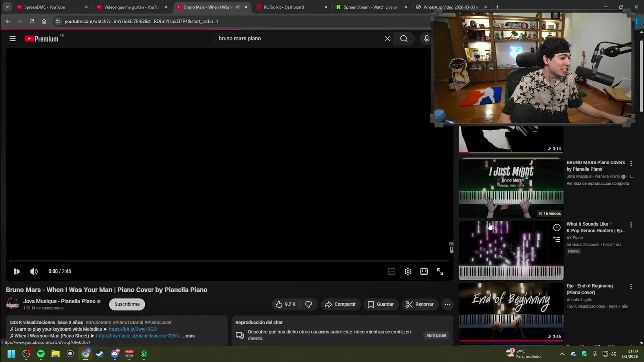Close the Bruno Mars tab
The height and width of the screenshot is (362, 644).
click(x=246, y=7)
